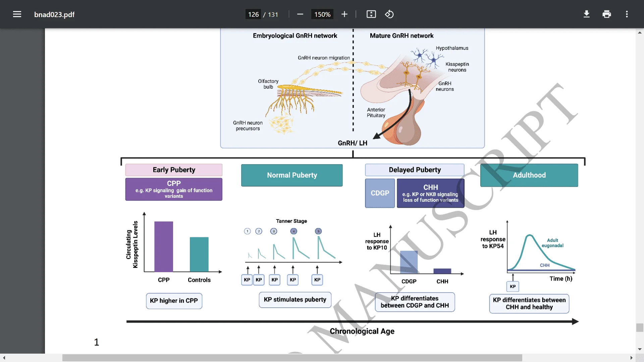Viewport: 644px width, 362px height.
Task: Click the zoom out minus button
Action: tap(300, 14)
